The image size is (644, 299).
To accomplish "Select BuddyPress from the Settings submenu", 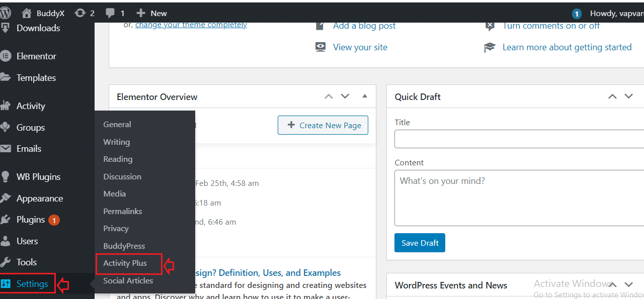I will tap(124, 246).
